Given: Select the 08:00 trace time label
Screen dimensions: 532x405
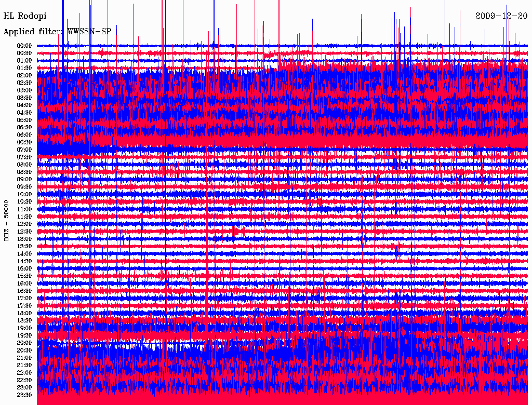Looking at the screenshot, I should pyautogui.click(x=24, y=165).
